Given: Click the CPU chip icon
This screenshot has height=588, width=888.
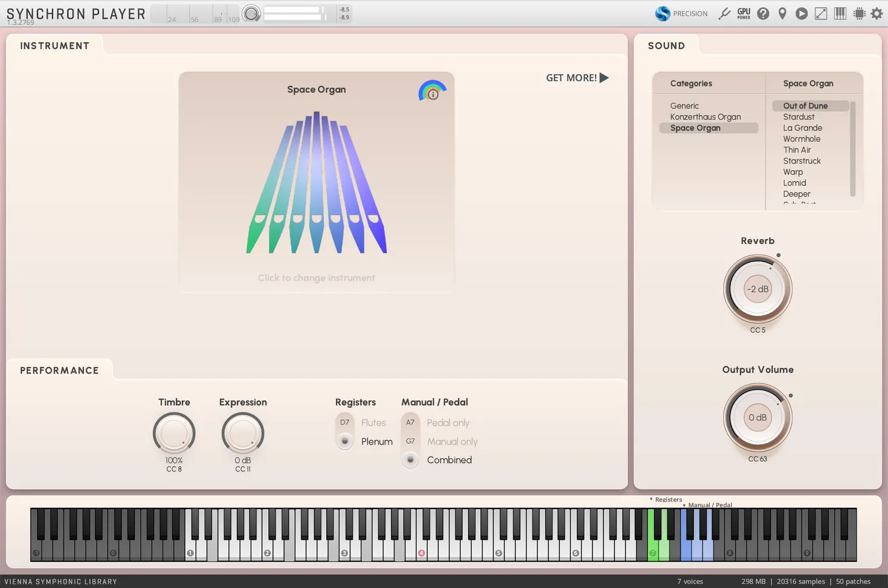Looking at the screenshot, I should point(860,13).
